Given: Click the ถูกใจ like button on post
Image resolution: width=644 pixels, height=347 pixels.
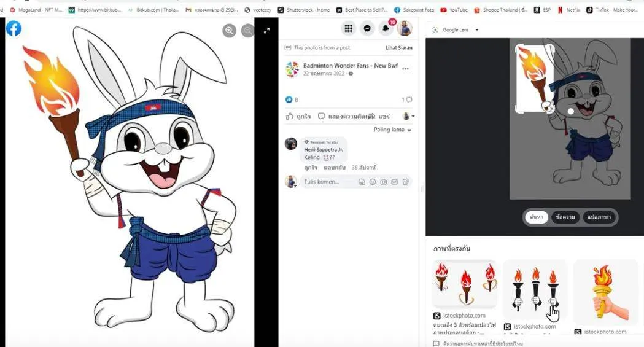Looking at the screenshot, I should click(x=298, y=116).
